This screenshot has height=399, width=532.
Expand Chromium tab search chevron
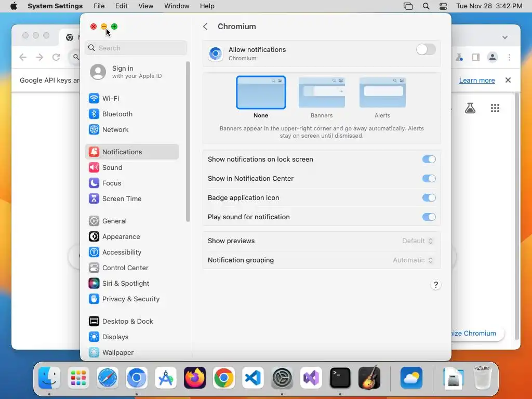pyautogui.click(x=505, y=37)
